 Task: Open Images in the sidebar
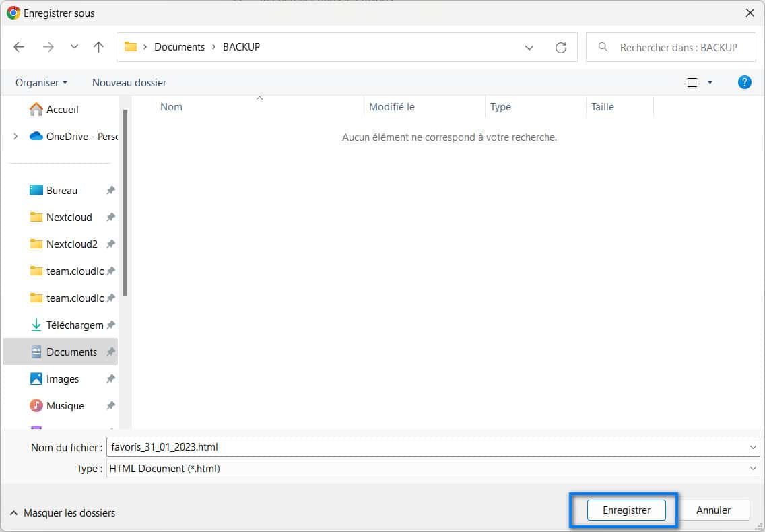tap(55, 378)
